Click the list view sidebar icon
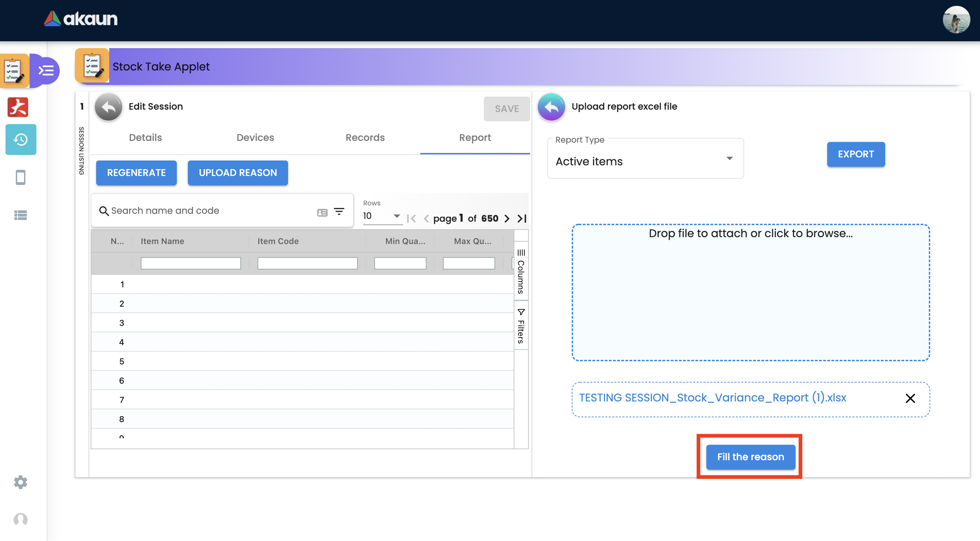980x541 pixels. (21, 215)
